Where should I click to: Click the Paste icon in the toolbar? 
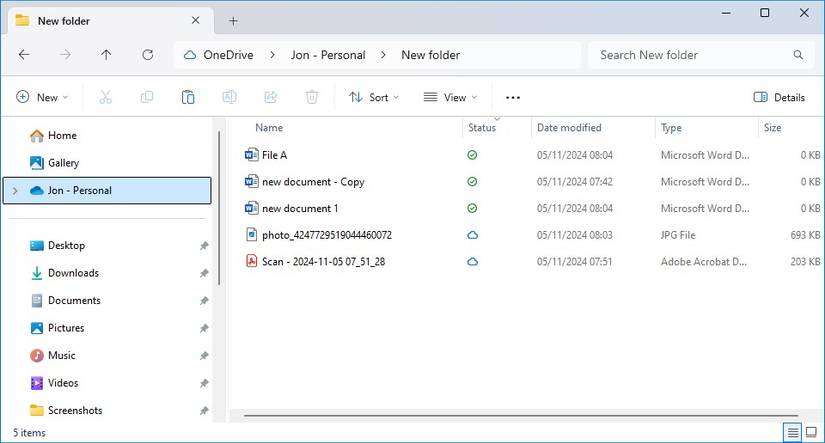188,97
